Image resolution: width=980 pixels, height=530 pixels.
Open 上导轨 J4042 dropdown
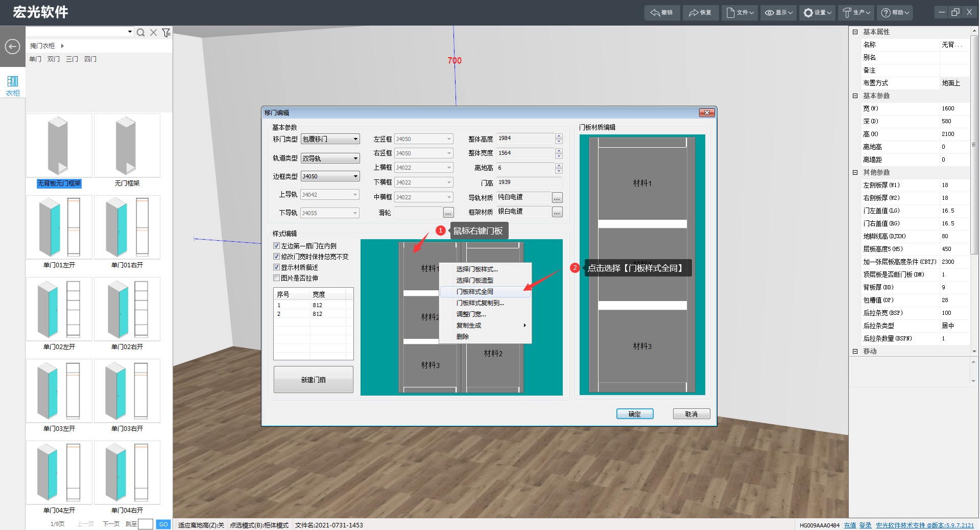[x=330, y=195]
